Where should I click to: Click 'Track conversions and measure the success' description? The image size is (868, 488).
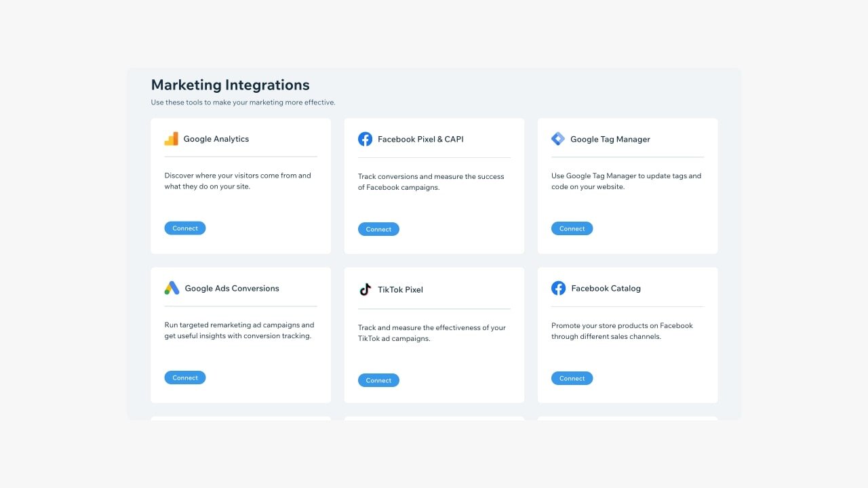pyautogui.click(x=431, y=182)
